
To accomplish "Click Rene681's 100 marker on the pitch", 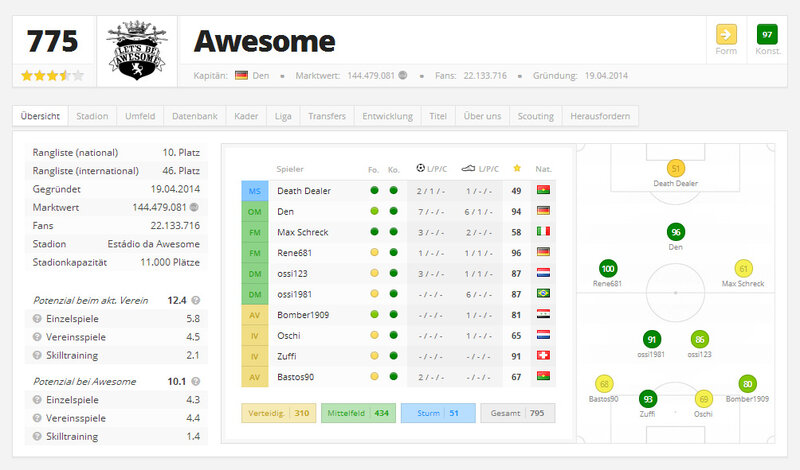I will (608, 269).
